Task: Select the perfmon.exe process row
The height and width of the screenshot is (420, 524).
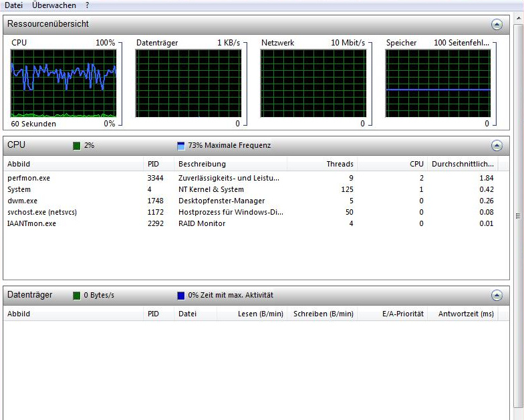Action: [x=251, y=178]
